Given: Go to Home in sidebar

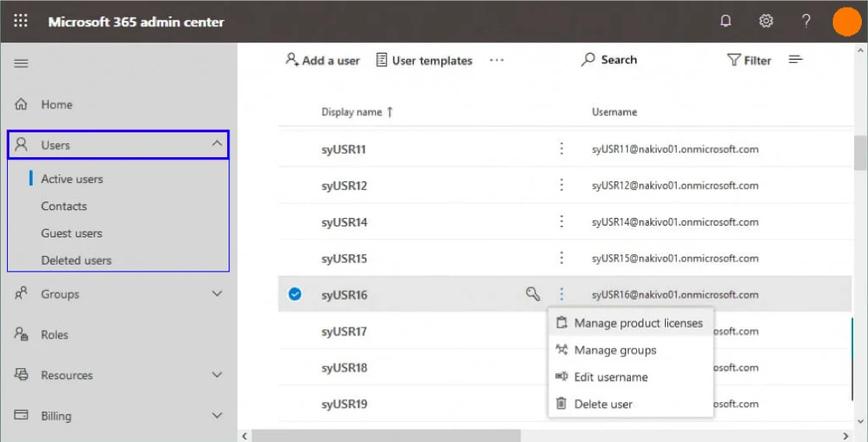Looking at the screenshot, I should (x=57, y=104).
